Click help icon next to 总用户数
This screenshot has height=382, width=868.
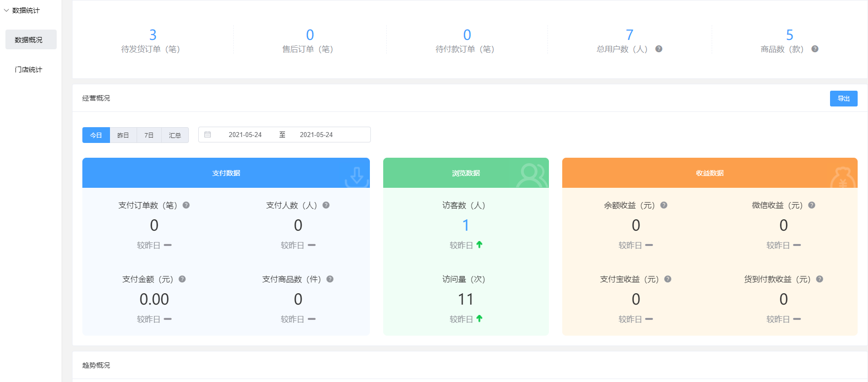658,49
